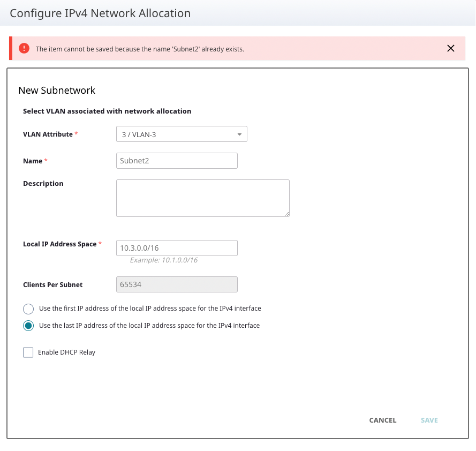The image size is (476, 451).
Task: Select the 'Use the first IP address' radio button
Action: pyautogui.click(x=28, y=309)
